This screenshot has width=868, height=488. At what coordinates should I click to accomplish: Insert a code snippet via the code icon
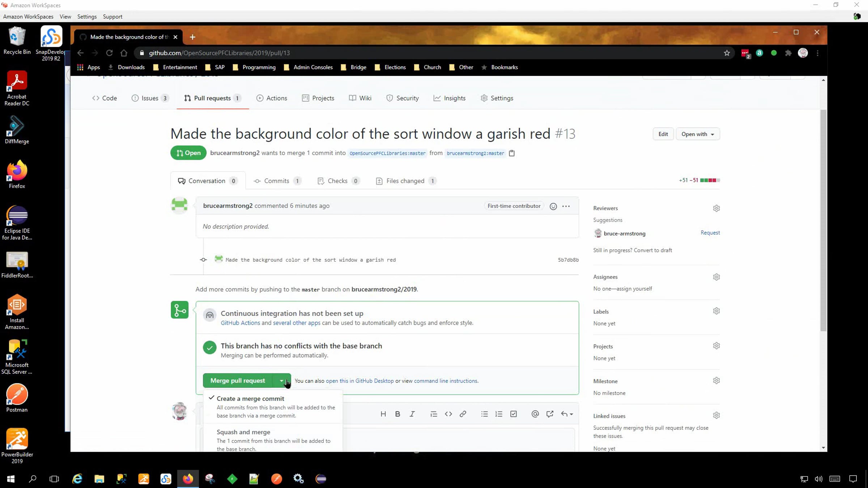click(448, 414)
